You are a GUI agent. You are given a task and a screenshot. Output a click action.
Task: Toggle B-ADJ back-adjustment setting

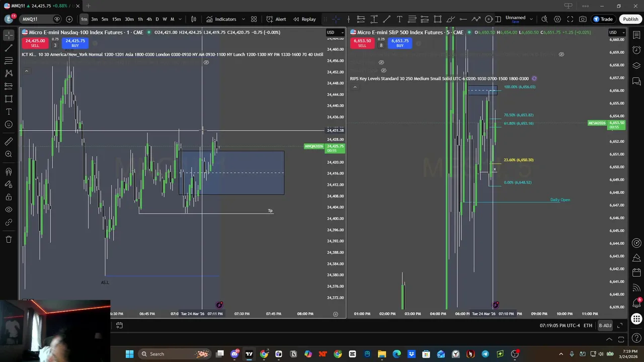[605, 326]
